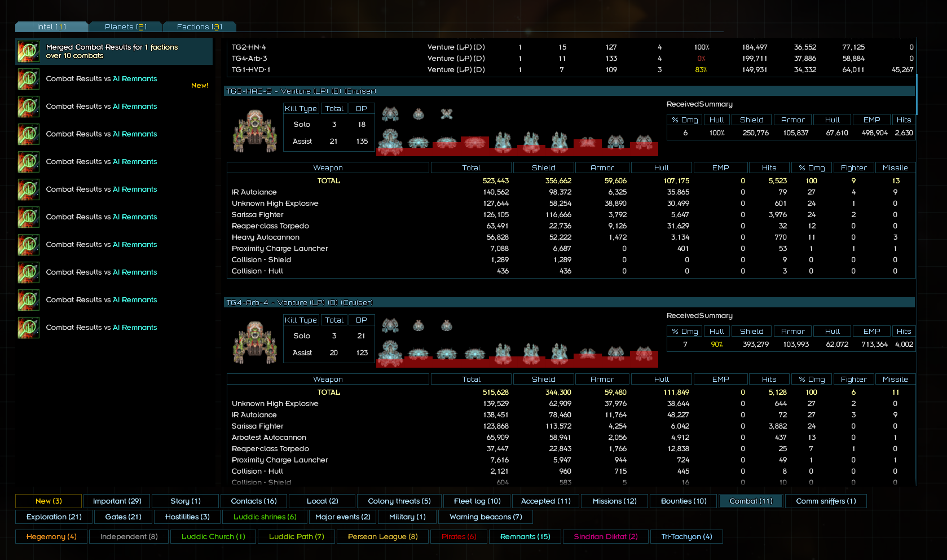Filter by Independent (8) faction
The width and height of the screenshot is (947, 560).
click(x=129, y=536)
